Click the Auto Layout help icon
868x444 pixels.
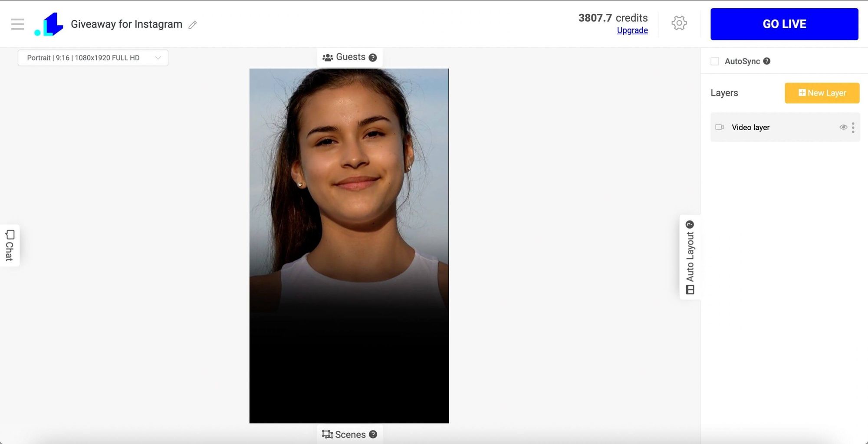690,224
